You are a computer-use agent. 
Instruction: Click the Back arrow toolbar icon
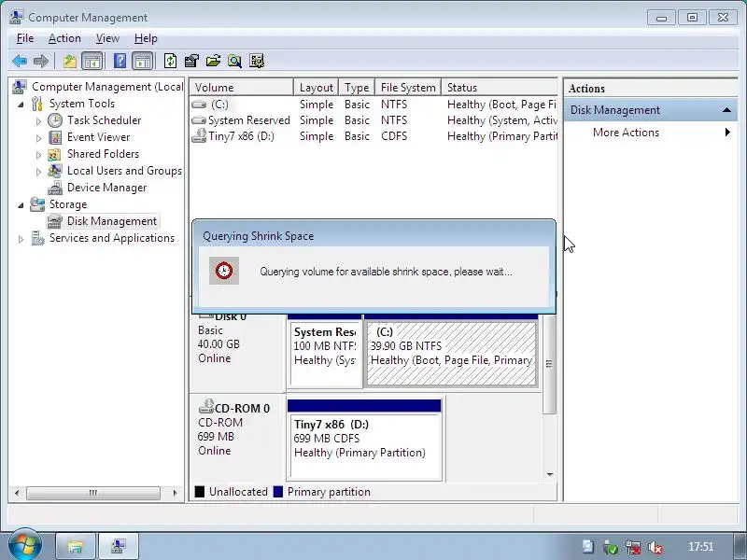coord(20,61)
